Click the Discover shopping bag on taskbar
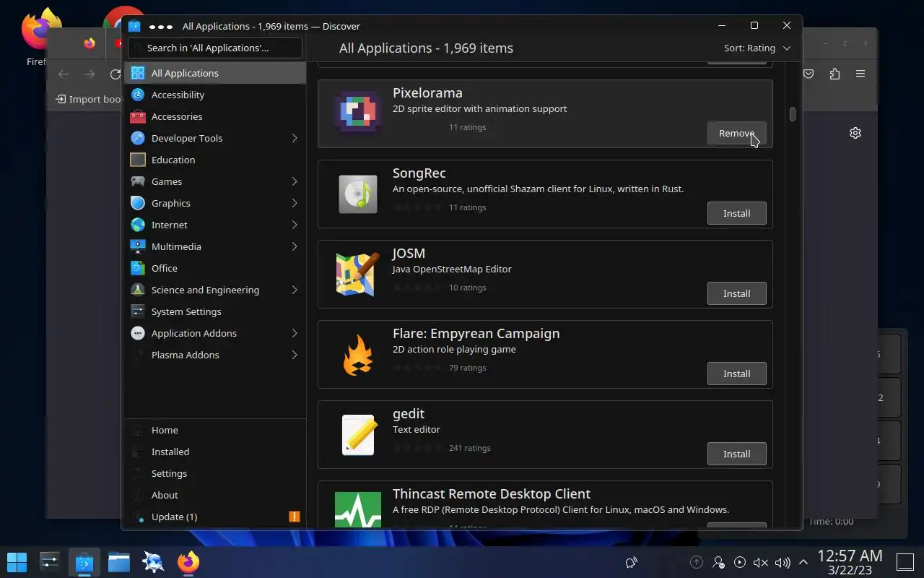This screenshot has height=578, width=924. tap(84, 561)
